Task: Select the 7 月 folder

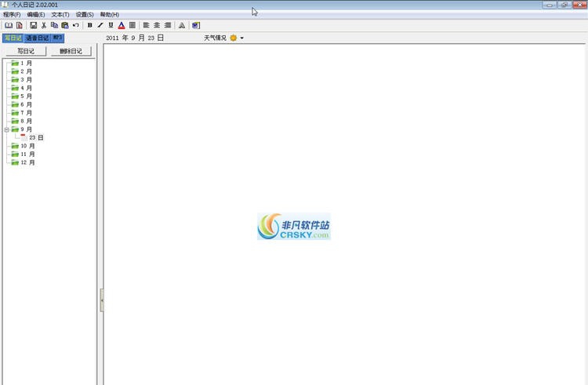Action: tap(22, 112)
